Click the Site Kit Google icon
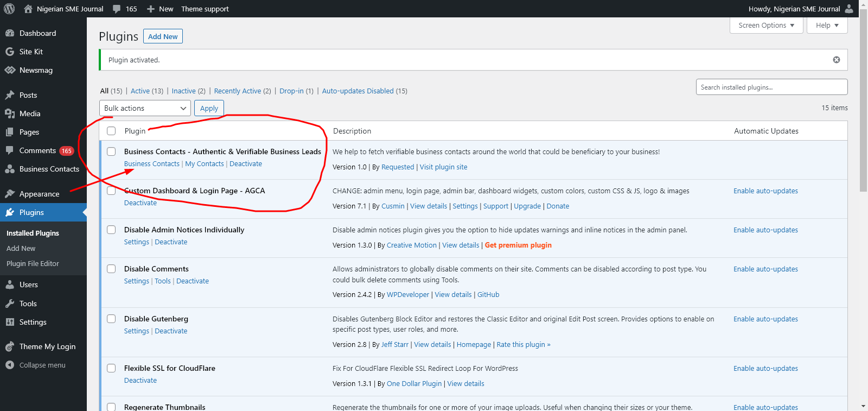This screenshot has width=868, height=411. pyautogui.click(x=10, y=52)
